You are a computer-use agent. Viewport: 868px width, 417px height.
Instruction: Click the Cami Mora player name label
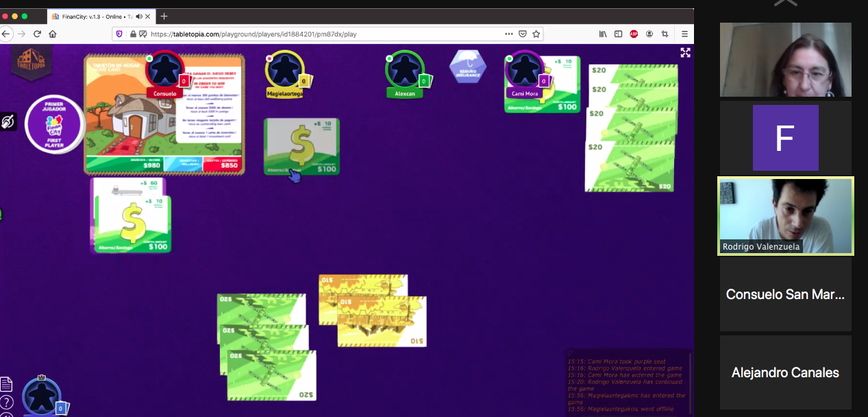pyautogui.click(x=524, y=93)
